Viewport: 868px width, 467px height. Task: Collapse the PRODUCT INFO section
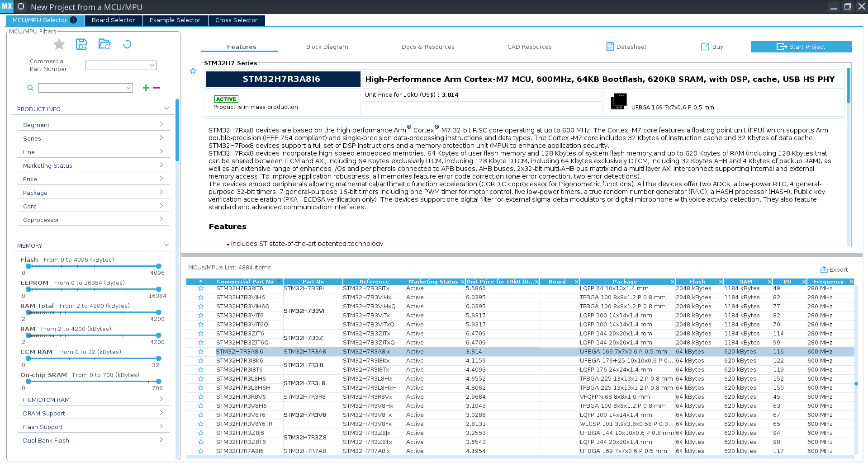coord(166,108)
